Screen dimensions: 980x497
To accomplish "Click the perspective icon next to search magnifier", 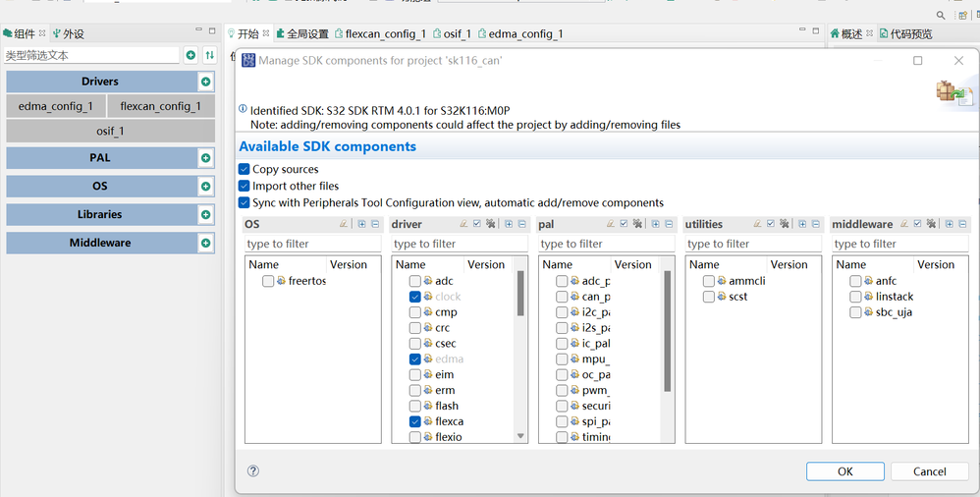I will tap(963, 15).
